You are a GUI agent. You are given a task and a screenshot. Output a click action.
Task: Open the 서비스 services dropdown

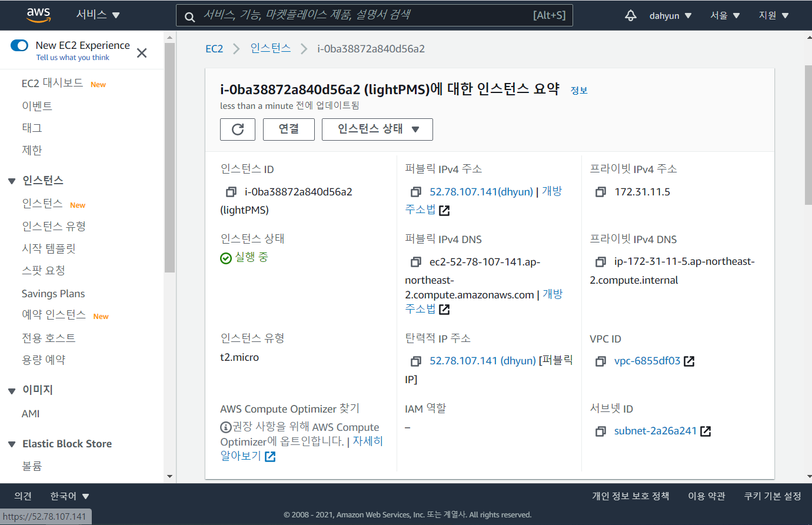click(98, 15)
